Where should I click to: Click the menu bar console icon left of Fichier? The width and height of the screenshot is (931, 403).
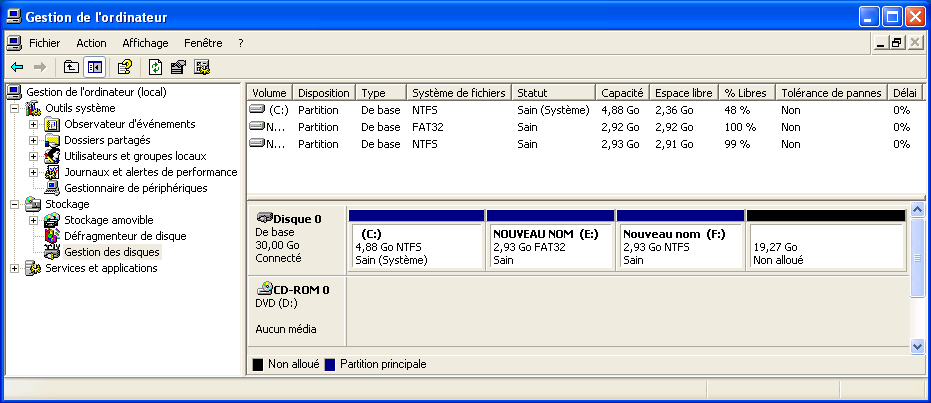click(x=14, y=43)
